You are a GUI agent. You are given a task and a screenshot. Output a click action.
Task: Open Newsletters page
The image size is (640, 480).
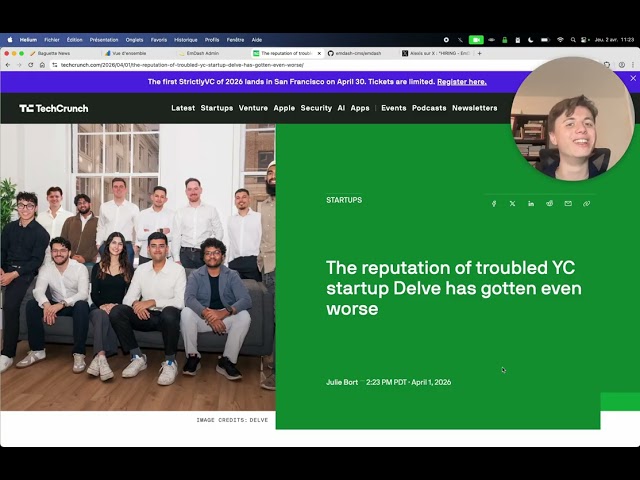[475, 108]
